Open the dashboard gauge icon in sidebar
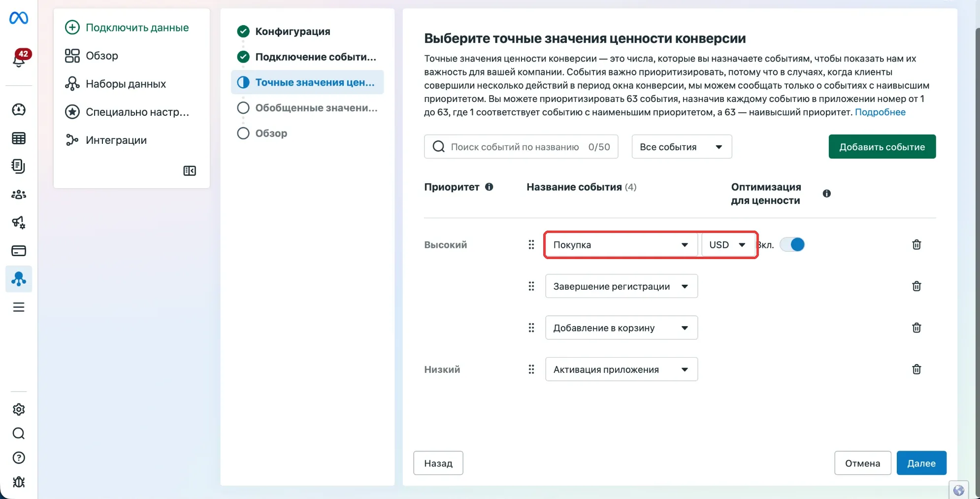This screenshot has width=980, height=499. point(19,109)
